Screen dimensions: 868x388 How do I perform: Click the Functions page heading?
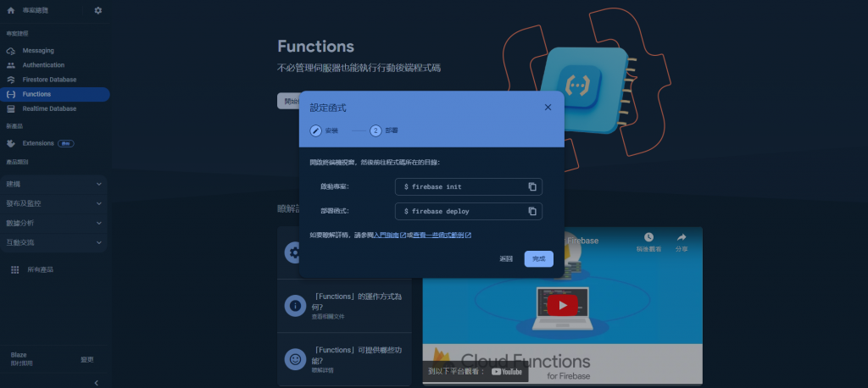tap(315, 46)
